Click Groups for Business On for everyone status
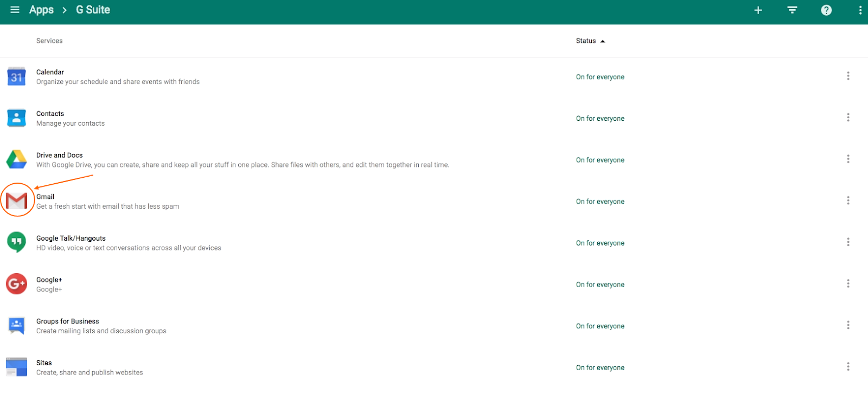868x394 pixels. (600, 326)
